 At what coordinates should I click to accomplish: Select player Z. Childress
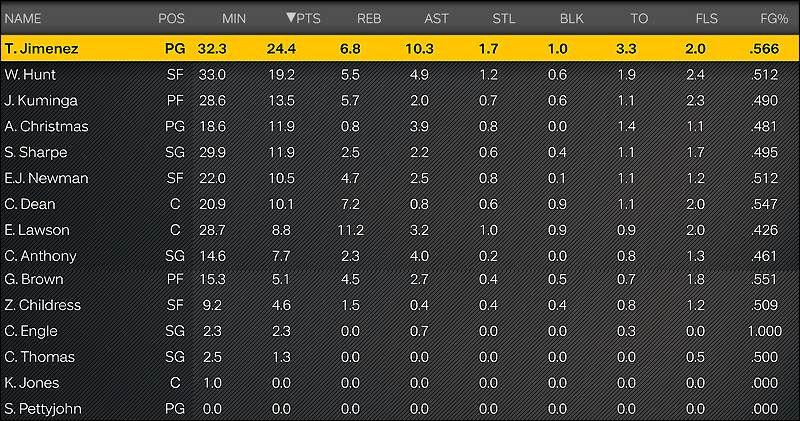coord(400,305)
